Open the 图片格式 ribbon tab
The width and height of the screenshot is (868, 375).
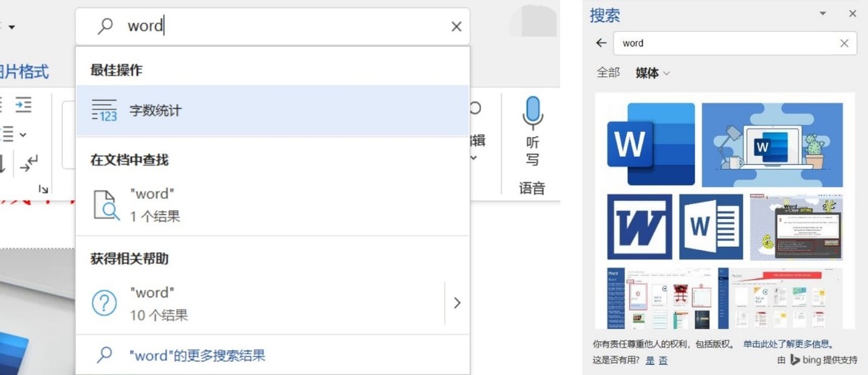point(24,72)
